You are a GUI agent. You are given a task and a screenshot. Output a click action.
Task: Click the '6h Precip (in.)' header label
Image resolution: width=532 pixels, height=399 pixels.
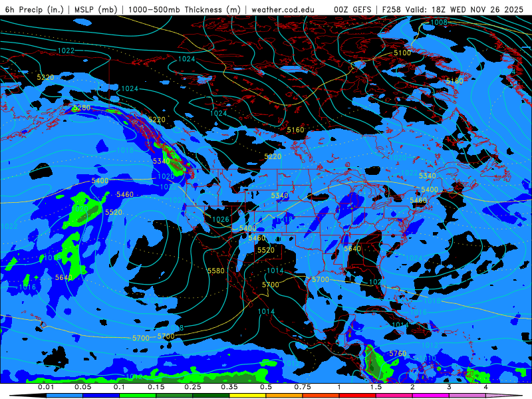pyautogui.click(x=35, y=9)
